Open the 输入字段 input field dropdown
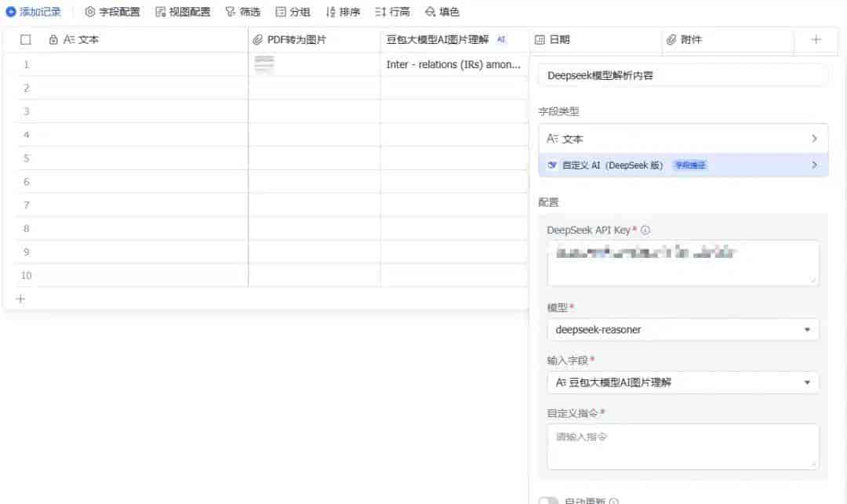This screenshot has width=847, height=504. click(683, 383)
